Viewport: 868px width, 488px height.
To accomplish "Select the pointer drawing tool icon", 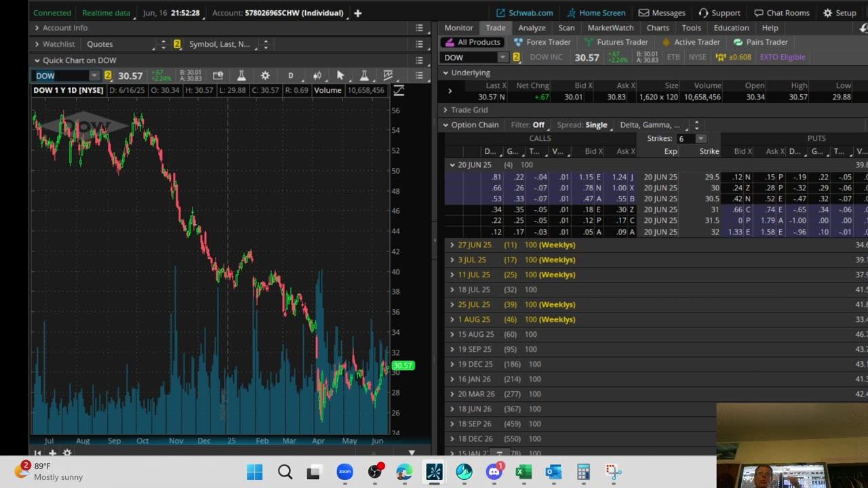I will click(x=340, y=75).
